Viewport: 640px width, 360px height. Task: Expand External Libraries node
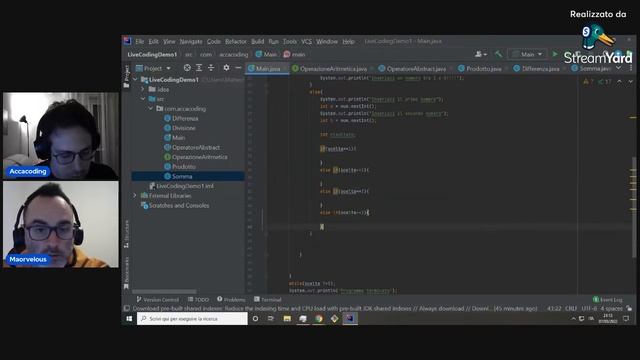pyautogui.click(x=135, y=196)
